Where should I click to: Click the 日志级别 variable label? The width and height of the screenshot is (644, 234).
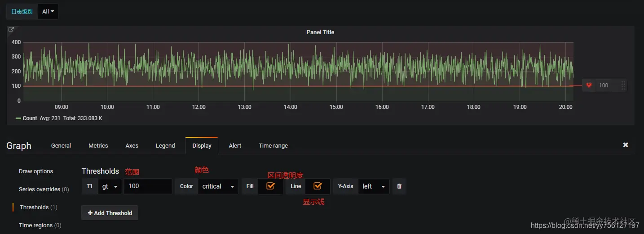point(22,12)
